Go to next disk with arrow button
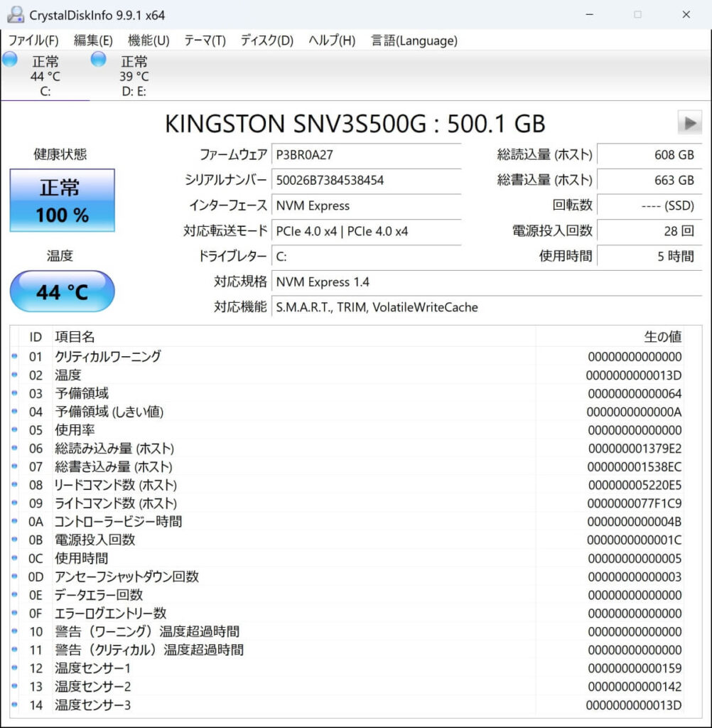This screenshot has height=728, width=712. [x=690, y=123]
